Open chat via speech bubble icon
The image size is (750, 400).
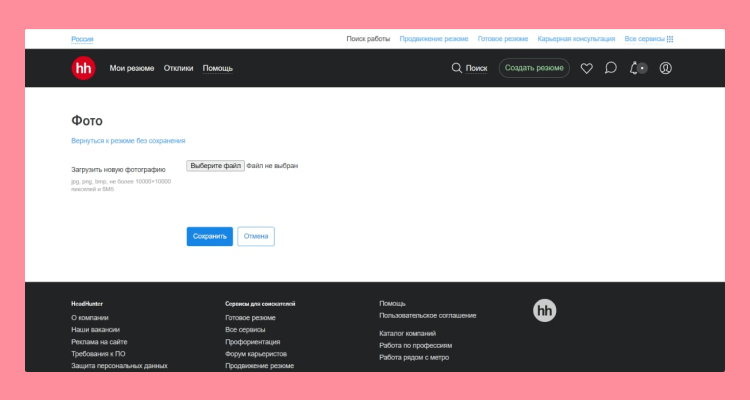pos(611,68)
